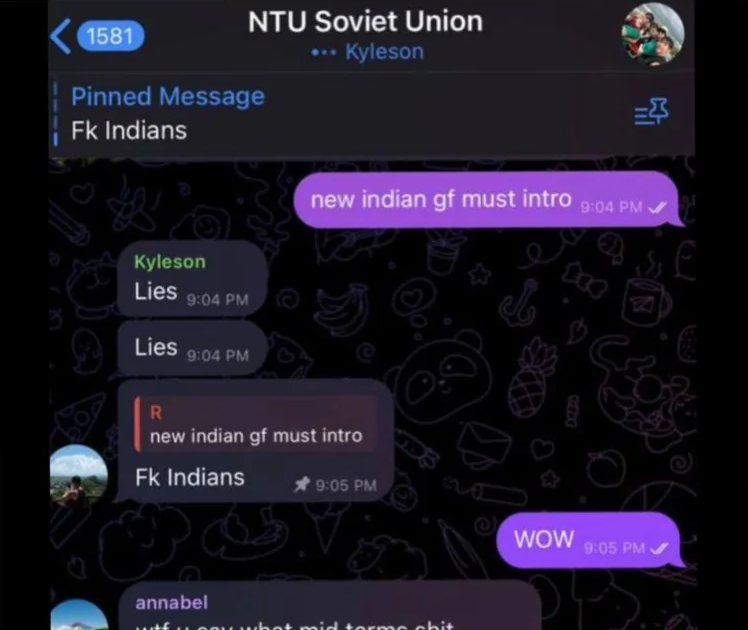Image resolution: width=748 pixels, height=630 pixels.
Task: Open annabel's sender name
Action: click(x=172, y=603)
